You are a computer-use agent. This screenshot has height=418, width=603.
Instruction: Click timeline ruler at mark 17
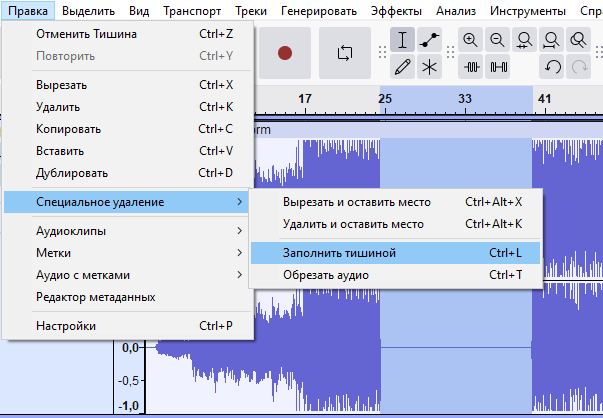click(x=305, y=99)
